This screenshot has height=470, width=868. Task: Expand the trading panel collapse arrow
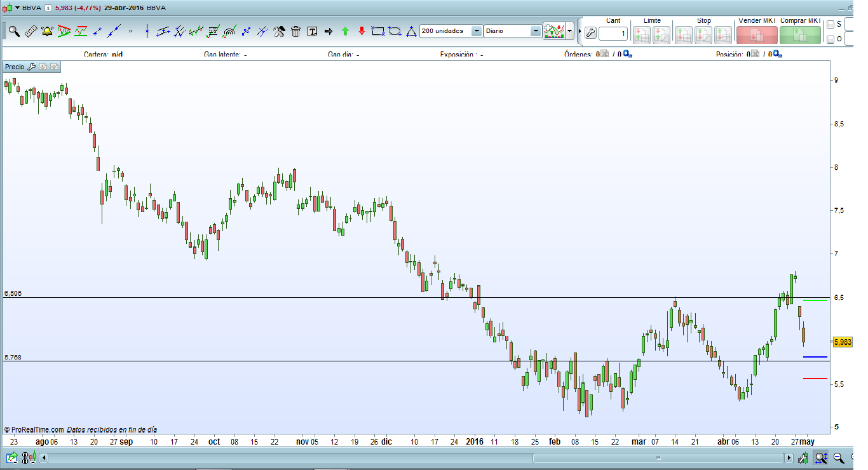click(580, 31)
